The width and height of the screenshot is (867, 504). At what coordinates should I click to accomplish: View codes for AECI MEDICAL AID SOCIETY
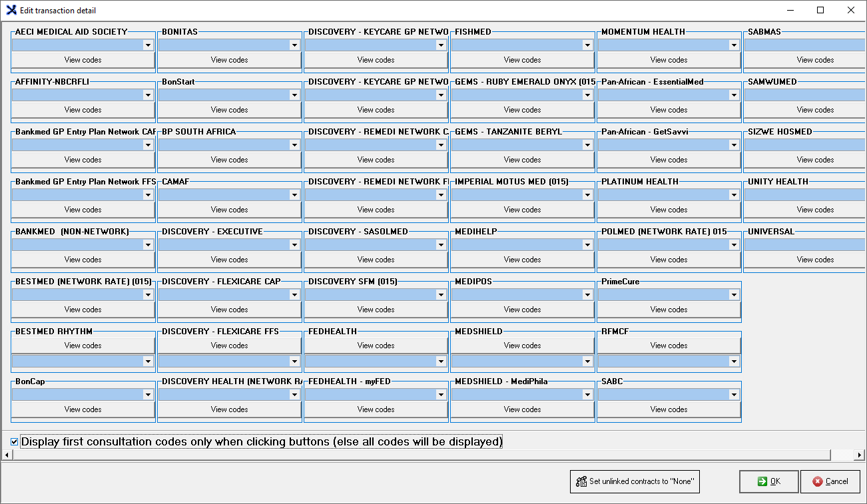coord(83,60)
